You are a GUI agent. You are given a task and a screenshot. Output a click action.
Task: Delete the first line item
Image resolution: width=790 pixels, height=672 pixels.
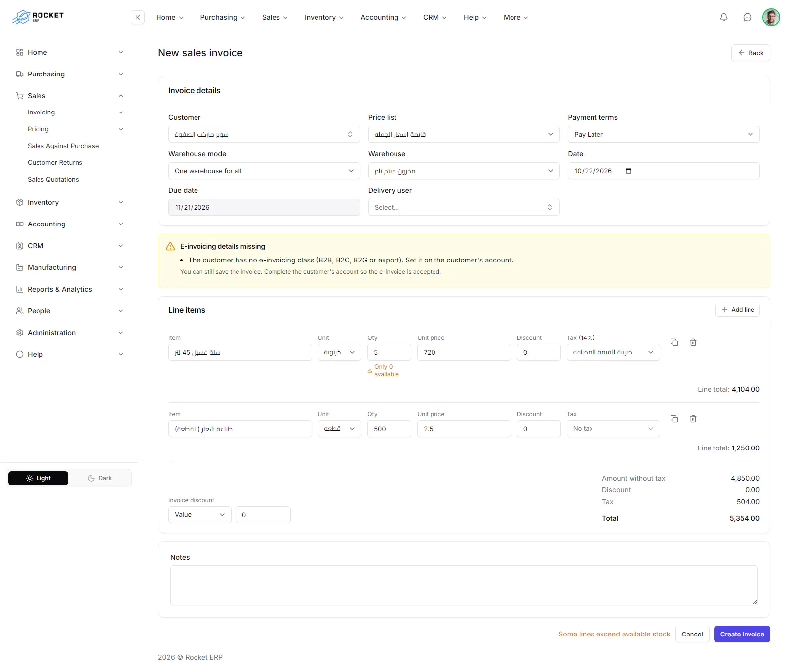point(693,342)
